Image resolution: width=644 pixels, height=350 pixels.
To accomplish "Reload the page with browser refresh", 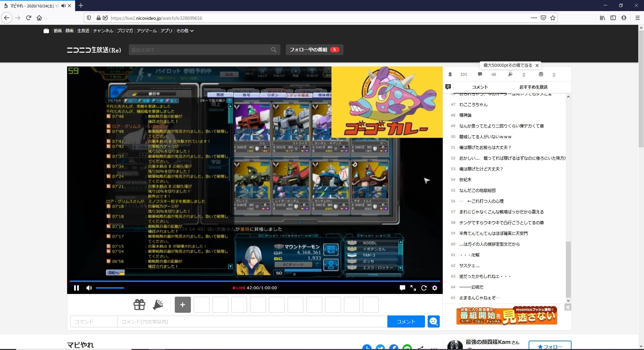I will coord(29,18).
